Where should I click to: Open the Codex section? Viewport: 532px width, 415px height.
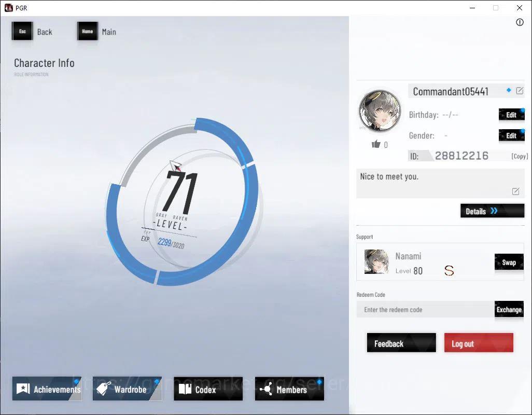pyautogui.click(x=208, y=389)
